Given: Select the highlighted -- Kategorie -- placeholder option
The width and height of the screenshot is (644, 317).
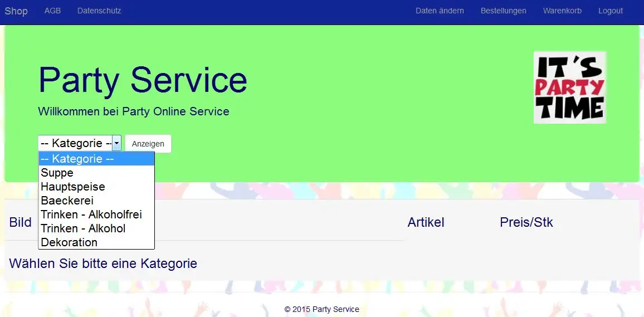Looking at the screenshot, I should click(96, 159).
